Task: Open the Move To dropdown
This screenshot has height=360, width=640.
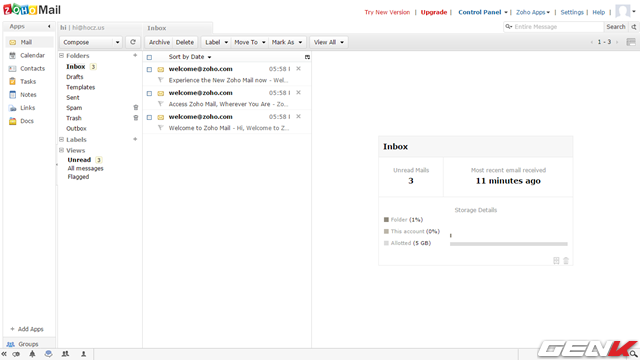Action: 250,42
